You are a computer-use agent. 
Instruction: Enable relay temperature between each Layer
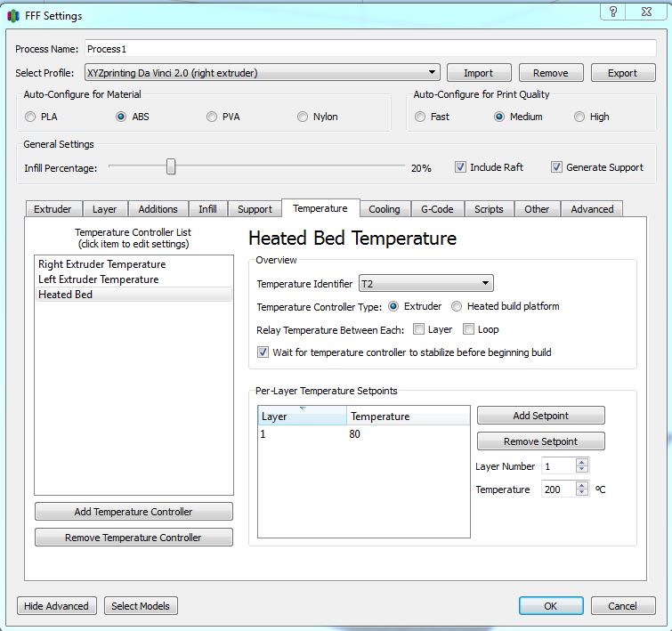[x=418, y=329]
